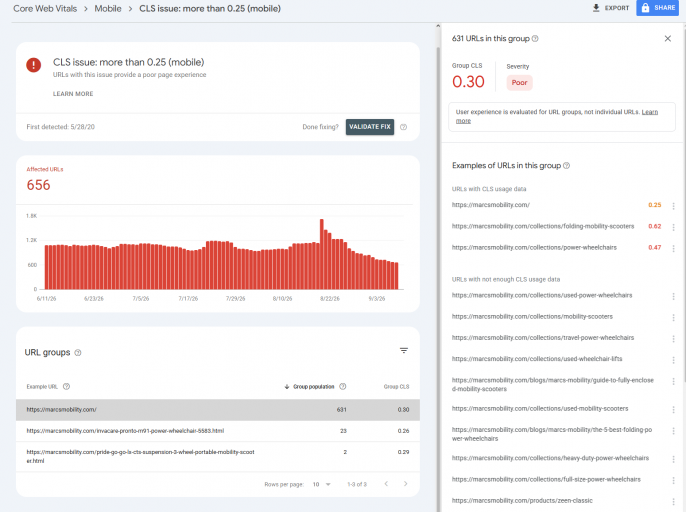The width and height of the screenshot is (686, 512).
Task: Click the travel-power-wheelchairs URL
Action: click(x=543, y=338)
